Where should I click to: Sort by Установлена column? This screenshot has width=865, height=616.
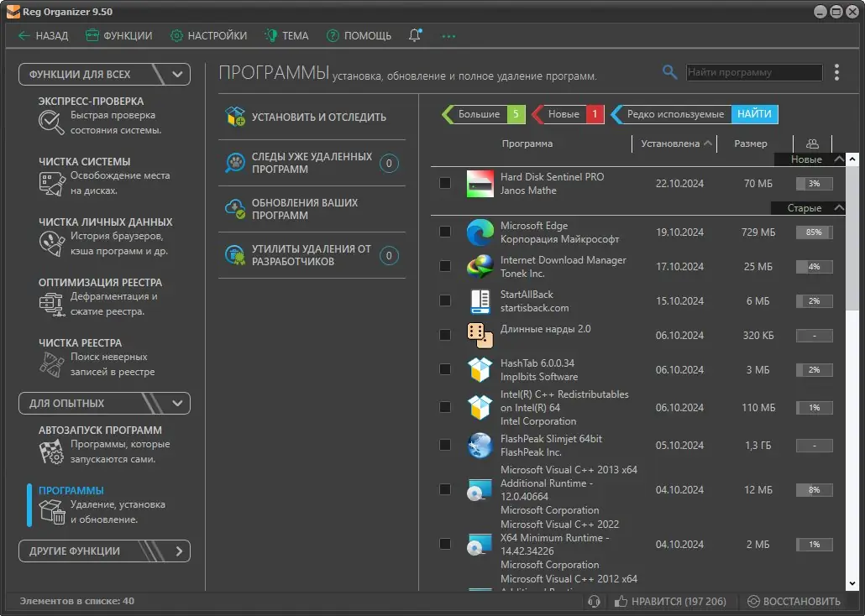click(x=675, y=144)
